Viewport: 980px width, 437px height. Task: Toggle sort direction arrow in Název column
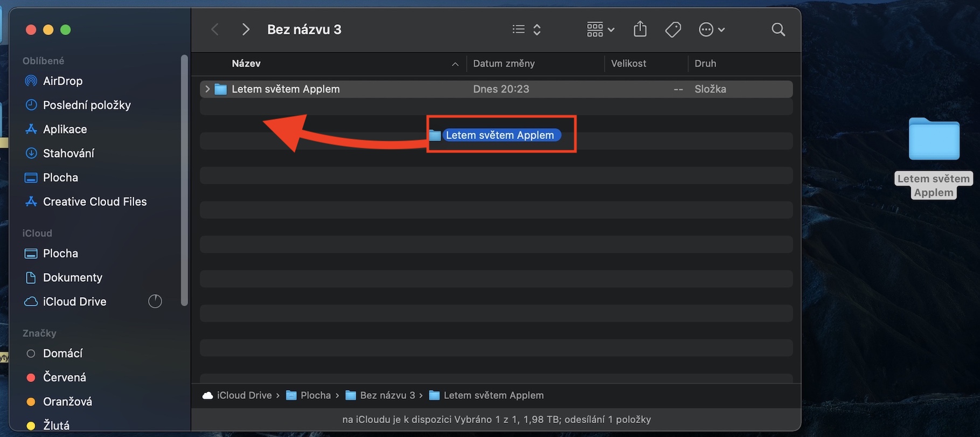pyautogui.click(x=455, y=64)
